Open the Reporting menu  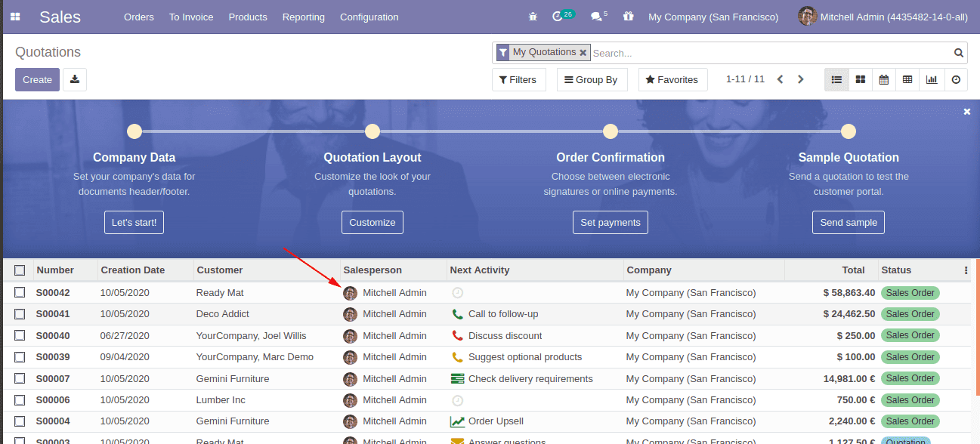(304, 17)
